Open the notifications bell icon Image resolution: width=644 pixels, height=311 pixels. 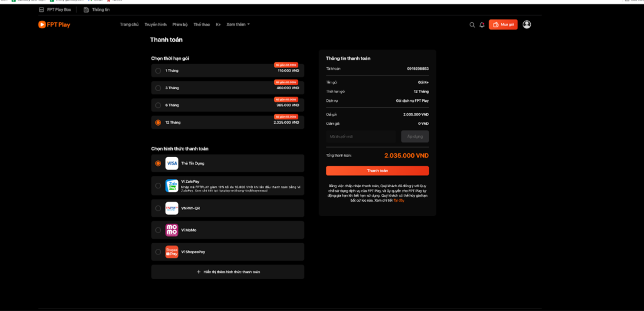[x=482, y=25]
